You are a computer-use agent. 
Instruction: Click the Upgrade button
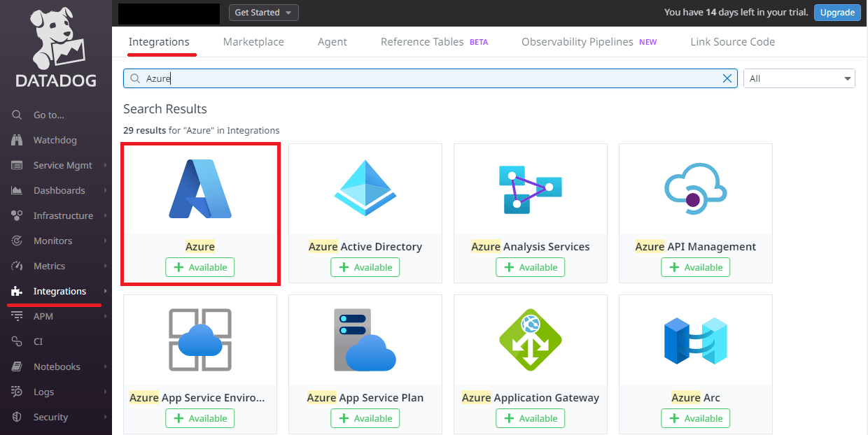pos(837,13)
